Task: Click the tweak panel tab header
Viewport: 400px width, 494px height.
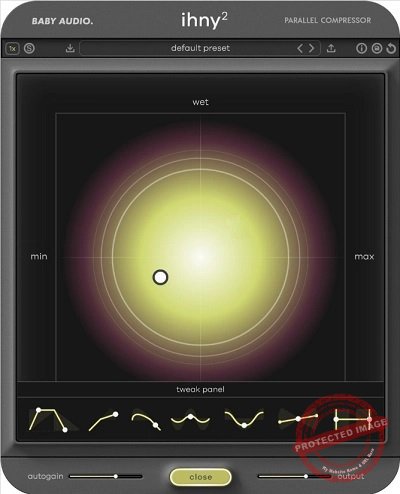Action: pos(200,389)
